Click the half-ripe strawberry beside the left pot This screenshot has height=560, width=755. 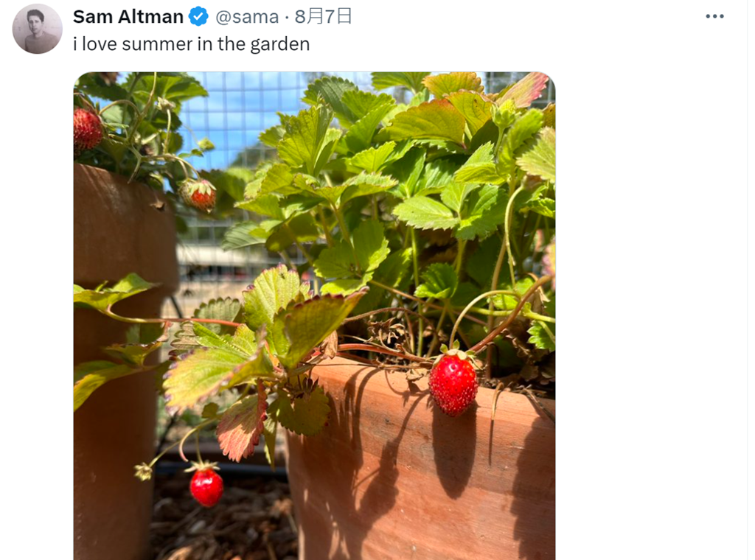200,195
